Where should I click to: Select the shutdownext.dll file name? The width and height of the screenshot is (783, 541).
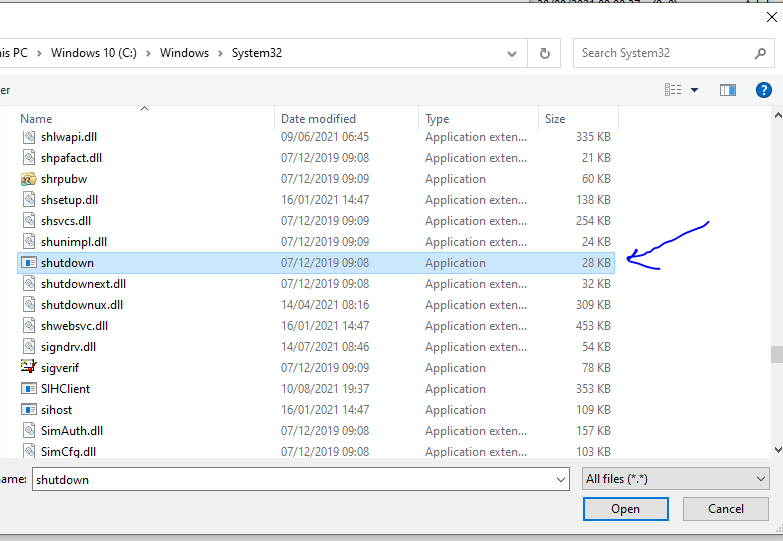point(83,284)
